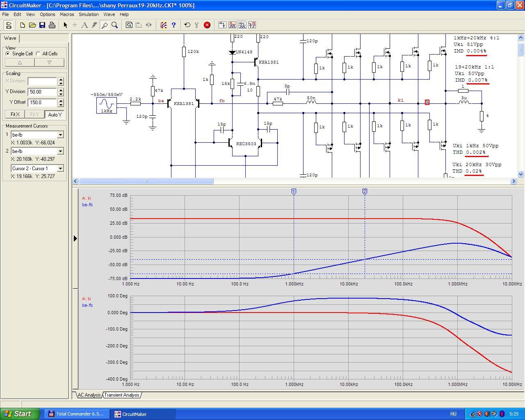The height and width of the screenshot is (420, 525).
Task: Select the Text tool letter A icon
Action: tap(84, 25)
